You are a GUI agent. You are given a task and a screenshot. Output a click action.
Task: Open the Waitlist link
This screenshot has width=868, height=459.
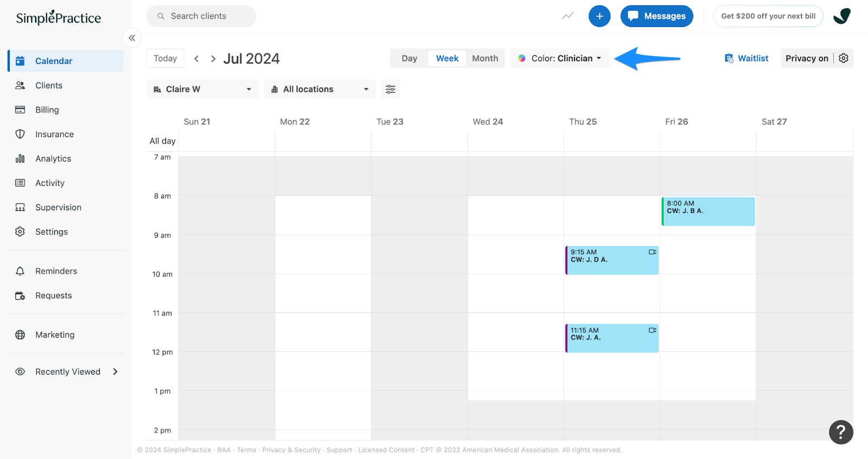tap(746, 58)
